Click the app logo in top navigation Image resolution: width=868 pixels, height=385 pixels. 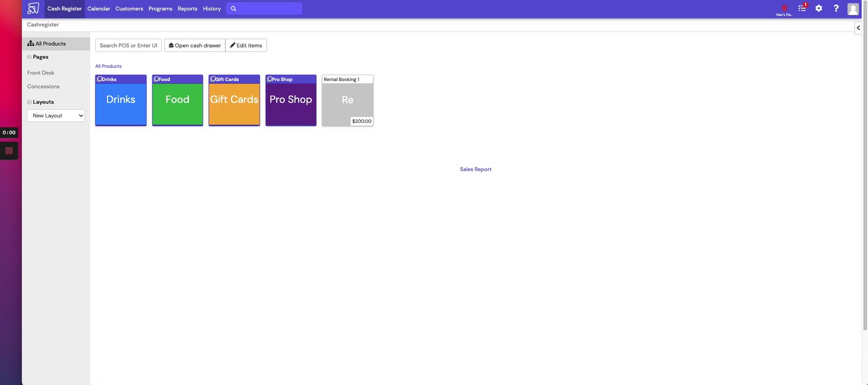33,8
